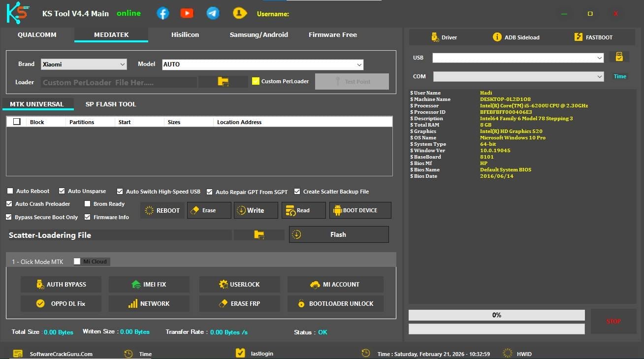Select the IMEI FIX tool
The width and height of the screenshot is (644, 359).
tap(149, 284)
